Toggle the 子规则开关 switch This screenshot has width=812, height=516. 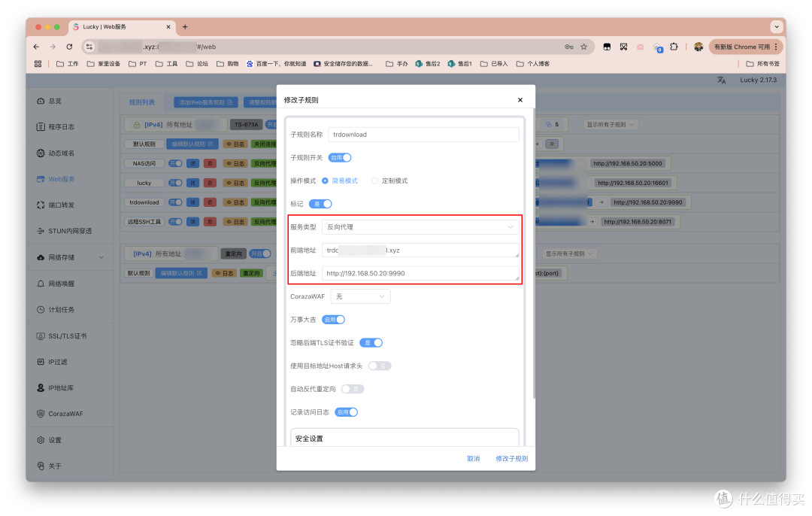coord(340,157)
